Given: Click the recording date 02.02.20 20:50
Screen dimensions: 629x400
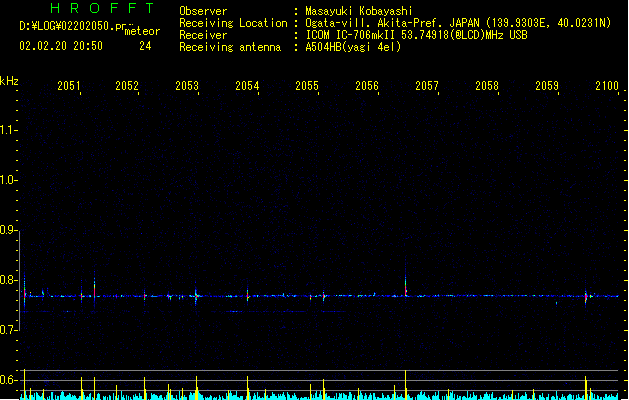Looking at the screenshot, I should [61, 46].
